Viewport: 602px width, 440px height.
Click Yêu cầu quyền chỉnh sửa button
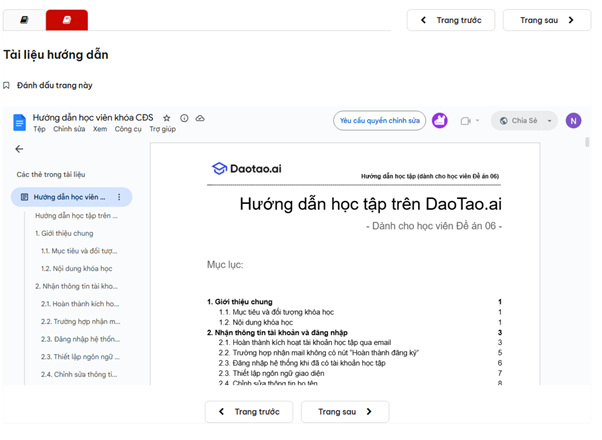(x=379, y=121)
